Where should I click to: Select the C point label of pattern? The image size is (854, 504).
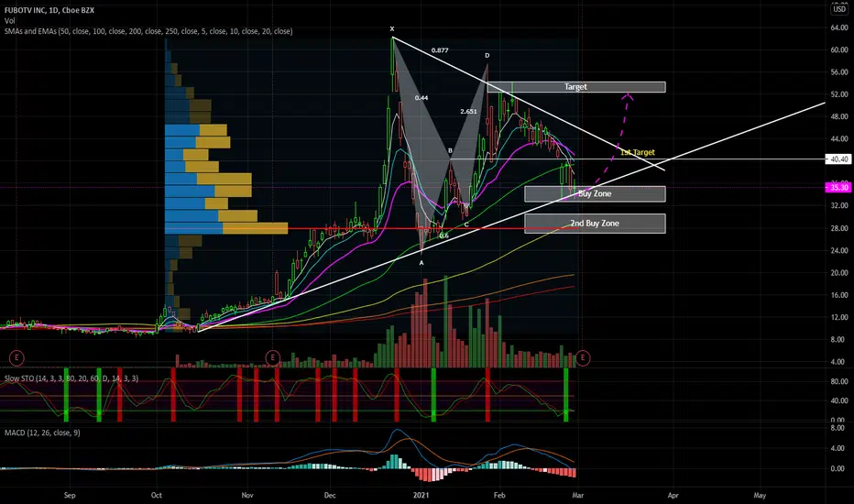[466, 225]
